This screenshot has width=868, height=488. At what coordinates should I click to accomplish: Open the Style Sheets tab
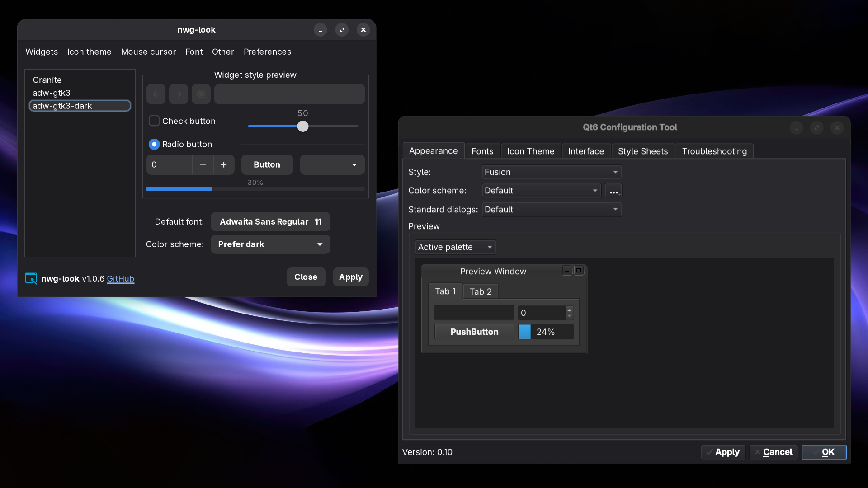643,151
